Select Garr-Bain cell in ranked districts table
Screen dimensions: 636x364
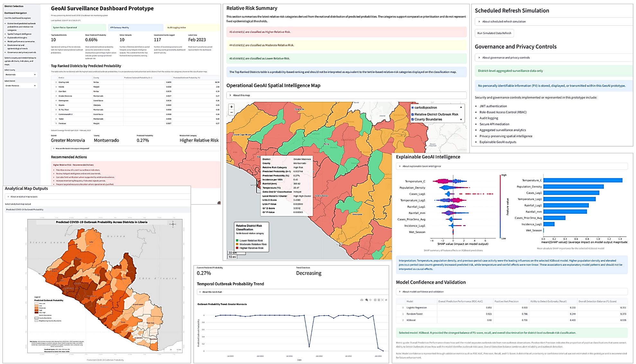click(x=75, y=91)
